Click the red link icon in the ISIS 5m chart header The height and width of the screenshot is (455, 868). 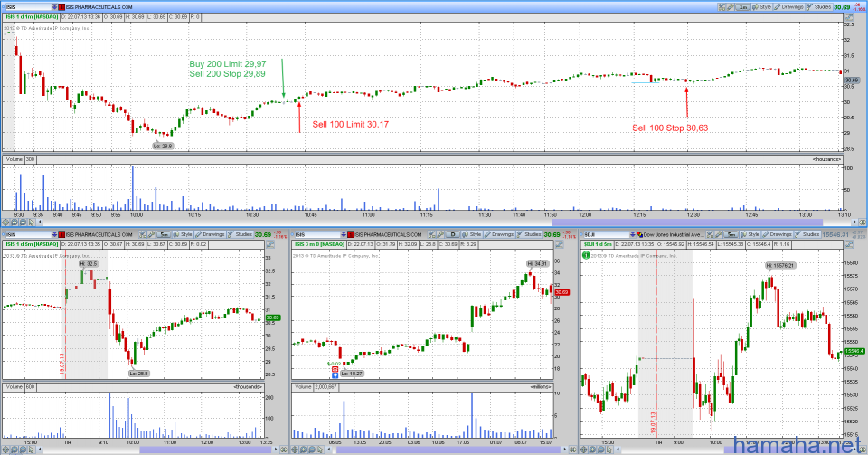[x=61, y=234]
